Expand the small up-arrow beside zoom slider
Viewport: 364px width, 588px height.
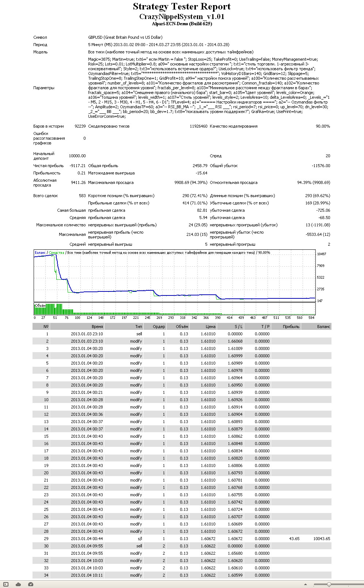(306, 584)
